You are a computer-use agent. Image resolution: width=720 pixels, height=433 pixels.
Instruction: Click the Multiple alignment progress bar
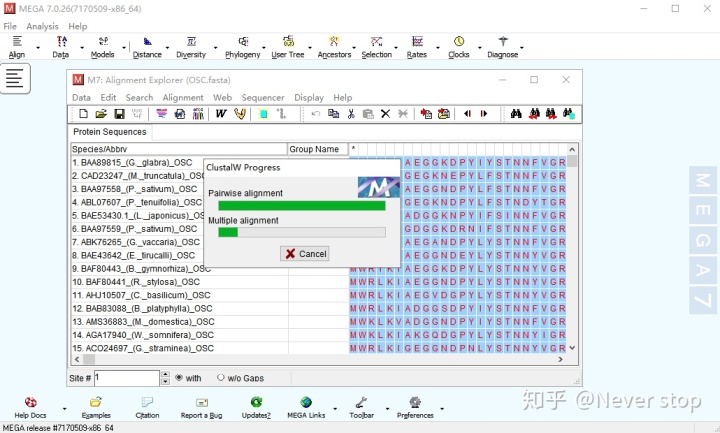302,233
